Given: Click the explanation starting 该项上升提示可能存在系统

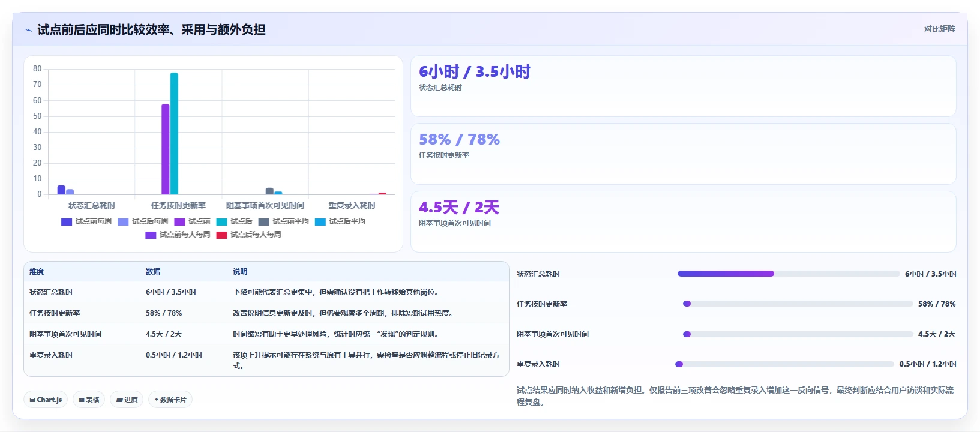Looking at the screenshot, I should [x=366, y=361].
